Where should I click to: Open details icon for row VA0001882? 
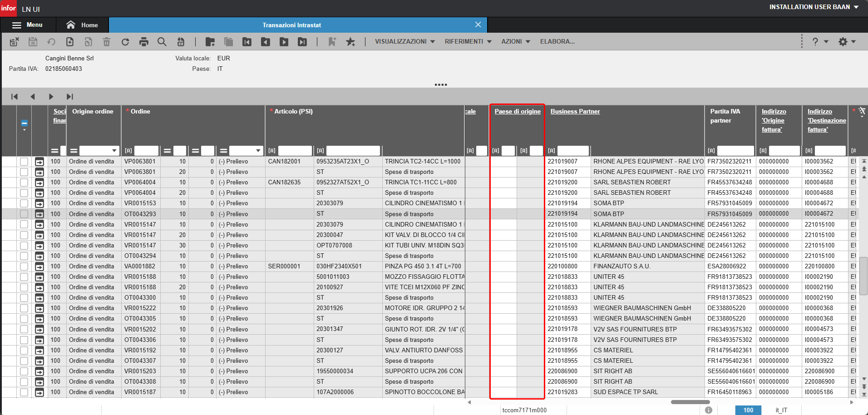(39, 267)
